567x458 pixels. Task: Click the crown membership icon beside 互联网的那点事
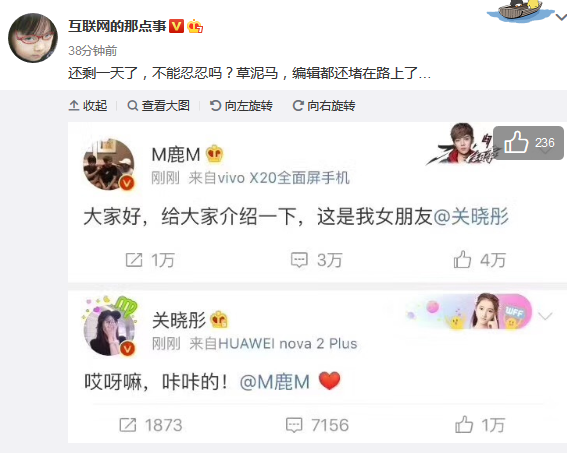[195, 26]
